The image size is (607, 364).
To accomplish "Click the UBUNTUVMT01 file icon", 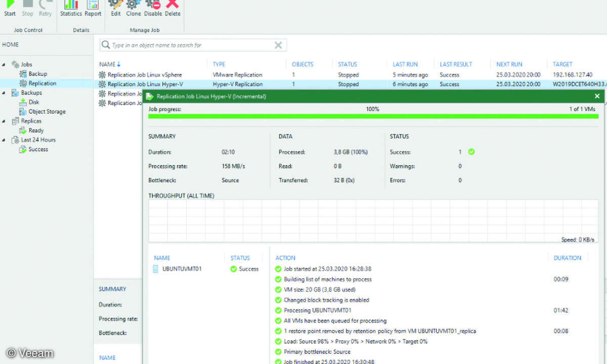I will pos(156,269).
